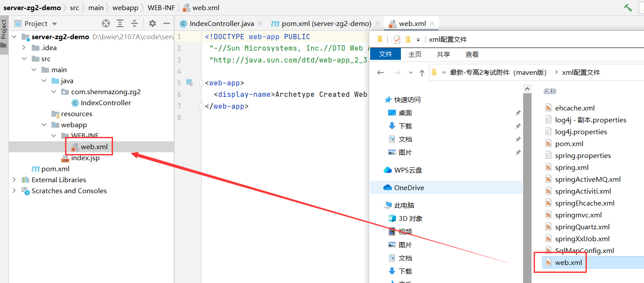Click the Collapse All icon in Project panel
644x283 pixels.
pos(135,23)
